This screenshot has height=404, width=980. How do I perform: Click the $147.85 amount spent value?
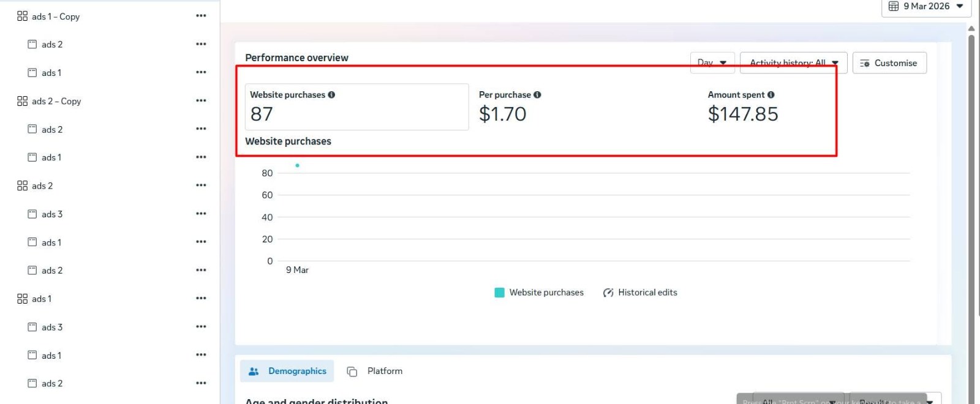[743, 114]
